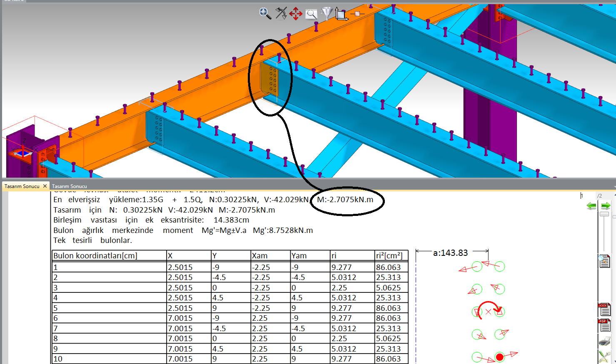The width and height of the screenshot is (616, 364).
Task: Click the zoom window magnifier icon
Action: click(311, 14)
